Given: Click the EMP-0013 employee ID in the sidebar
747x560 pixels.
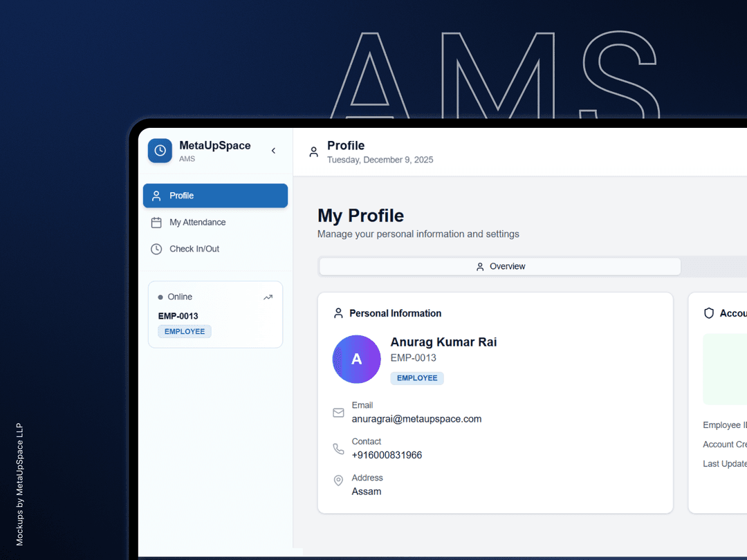Looking at the screenshot, I should (x=178, y=315).
